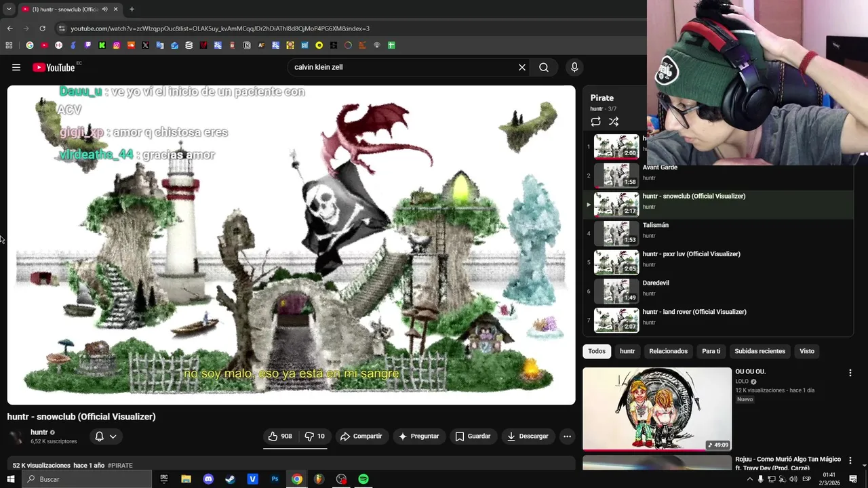Open the Notion bookmark
868x488 pixels.
[x=247, y=45]
